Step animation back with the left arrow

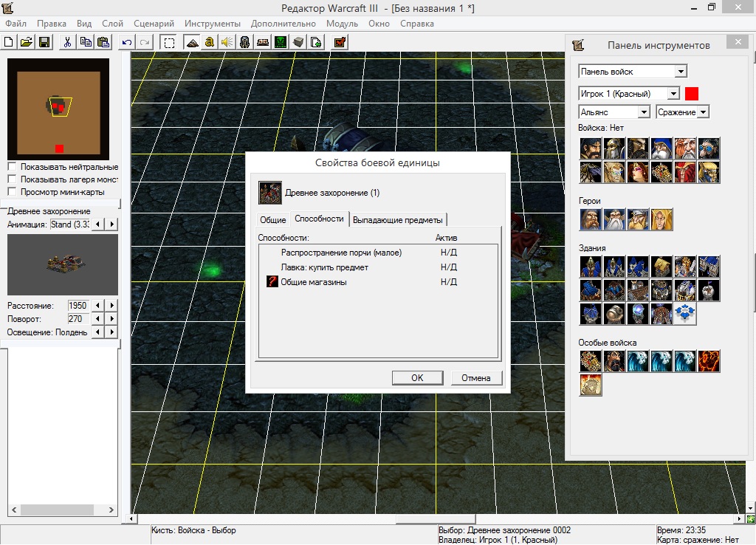point(98,224)
